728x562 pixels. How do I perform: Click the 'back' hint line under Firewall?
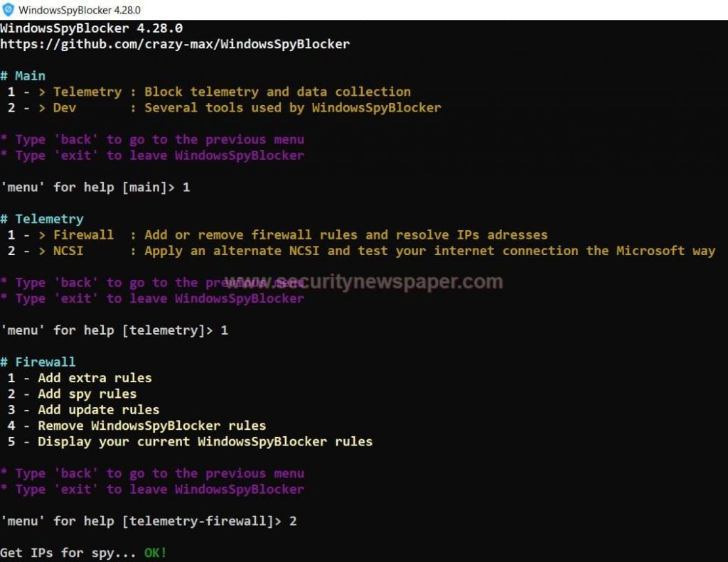point(152,473)
